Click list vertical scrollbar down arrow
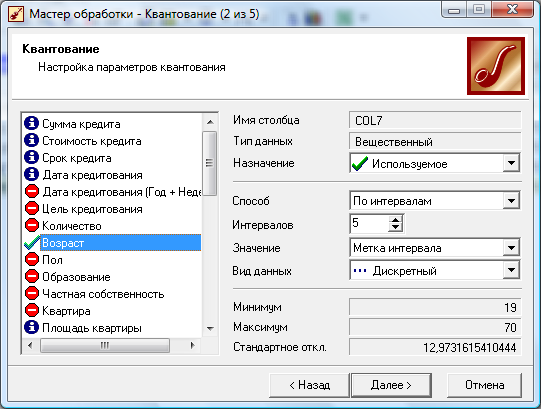Image resolution: width=541 pixels, height=409 pixels. [210, 329]
